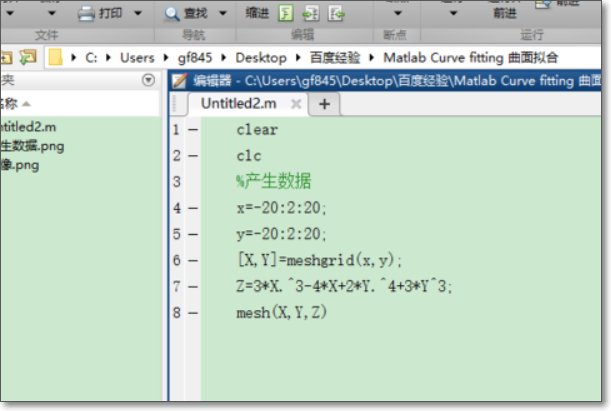Image resolution: width=611 pixels, height=411 pixels.
Task: Set breakpoint at line 8 dash
Action: pyautogui.click(x=193, y=313)
